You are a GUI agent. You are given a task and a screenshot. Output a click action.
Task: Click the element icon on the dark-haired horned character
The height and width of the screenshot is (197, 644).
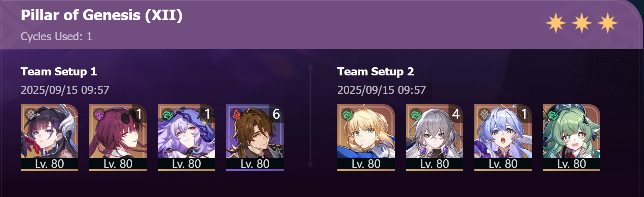coord(31,115)
